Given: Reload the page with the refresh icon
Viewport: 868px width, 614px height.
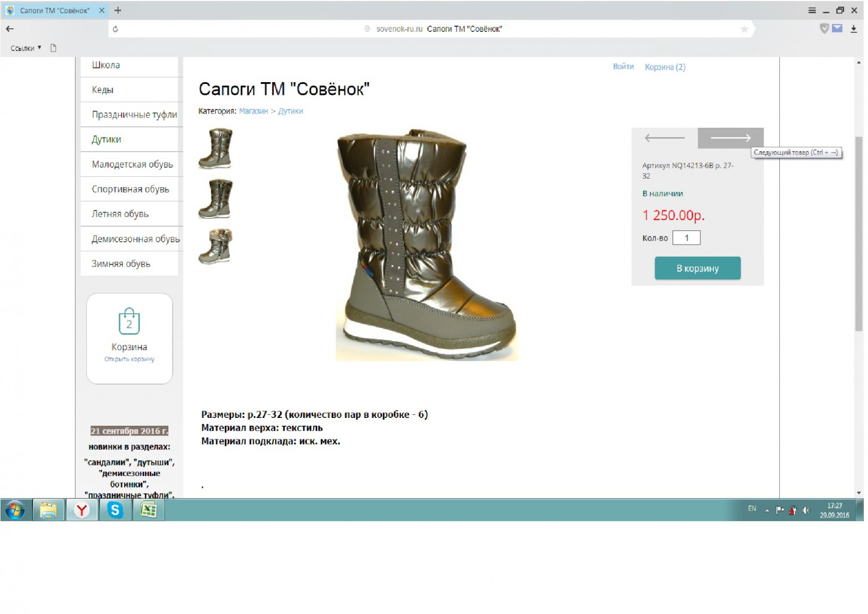Looking at the screenshot, I should click(116, 29).
